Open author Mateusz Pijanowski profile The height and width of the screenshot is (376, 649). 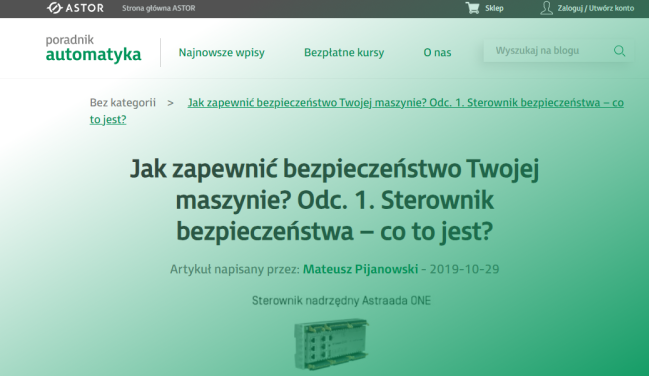(x=361, y=269)
